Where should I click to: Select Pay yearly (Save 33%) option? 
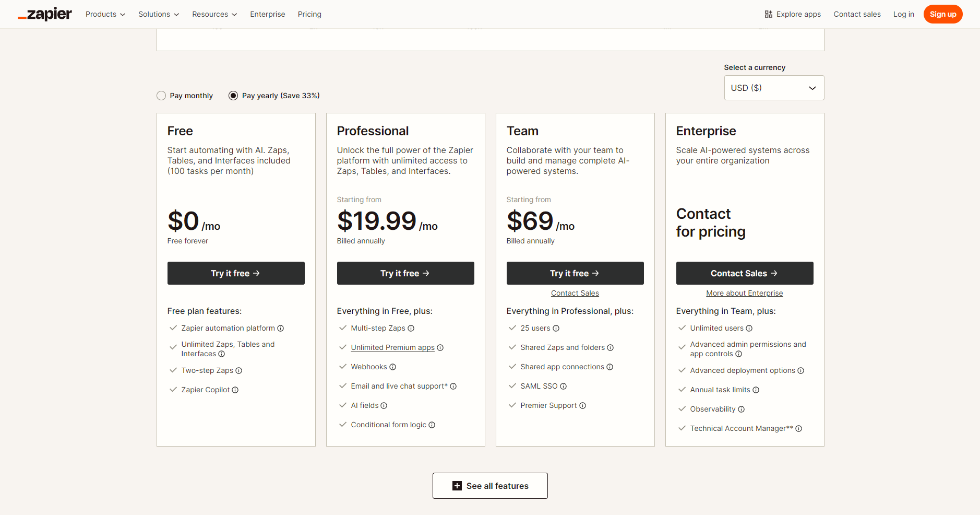(233, 96)
